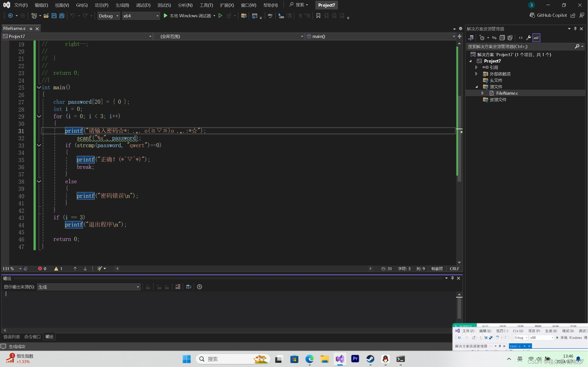Image resolution: width=588 pixels, height=367 pixels.
Task: Click the spell checker abc icon
Action: 270,16
